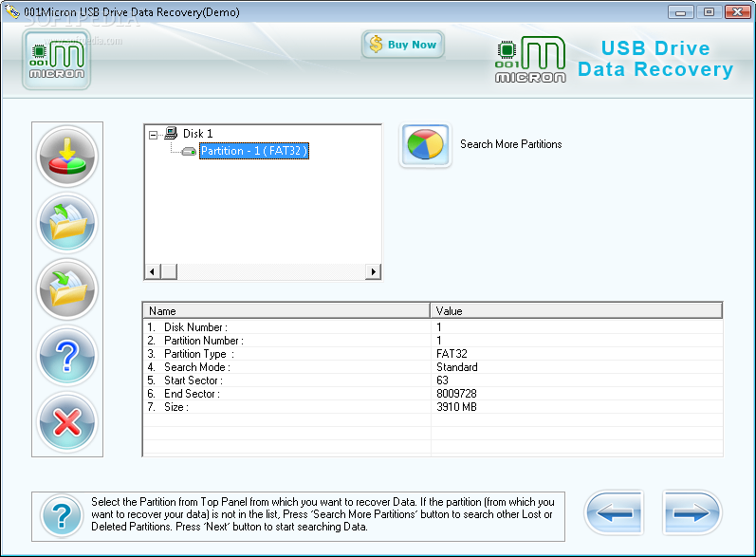Select the Partition Type row
Screen dimensions: 756x557
pos(433,354)
